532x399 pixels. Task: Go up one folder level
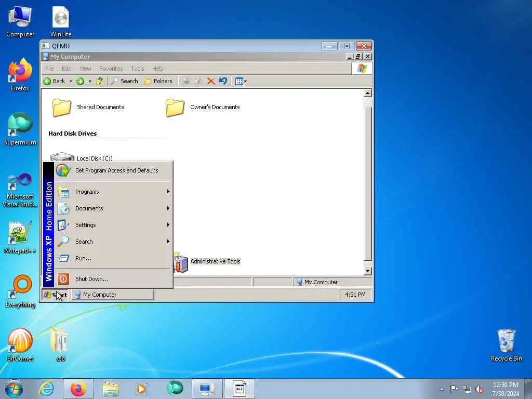coord(100,81)
